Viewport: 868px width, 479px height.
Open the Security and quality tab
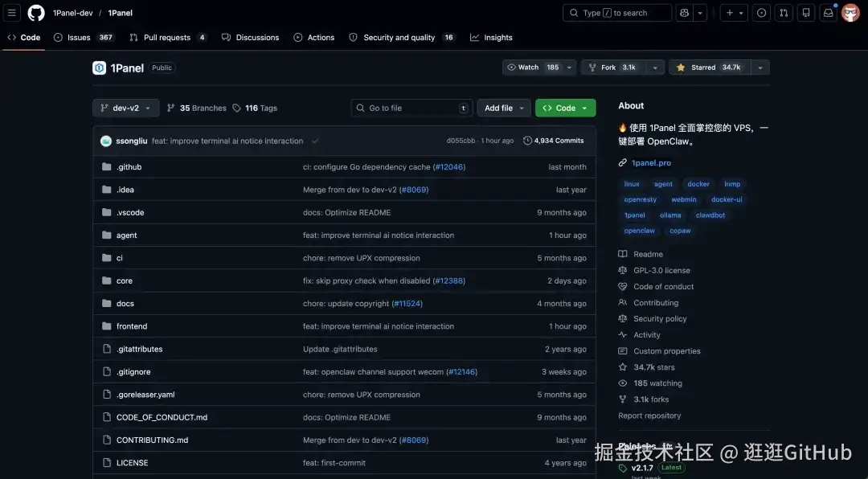tap(402, 38)
